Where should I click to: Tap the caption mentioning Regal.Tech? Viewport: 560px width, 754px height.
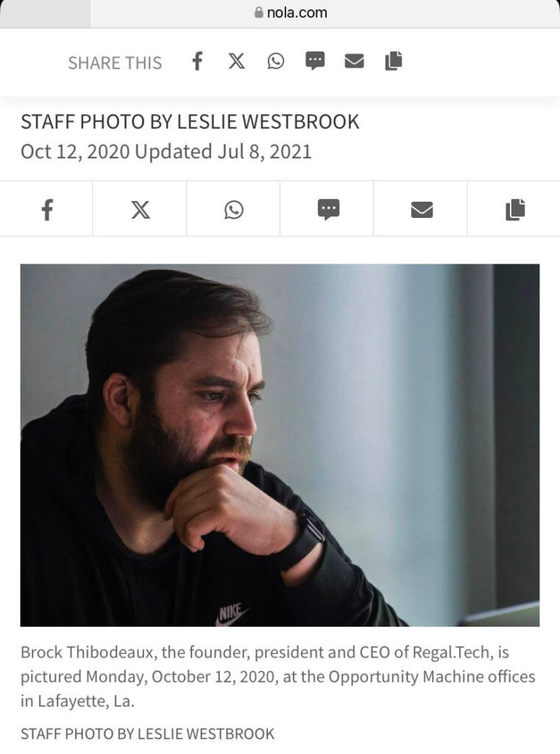[x=278, y=676]
